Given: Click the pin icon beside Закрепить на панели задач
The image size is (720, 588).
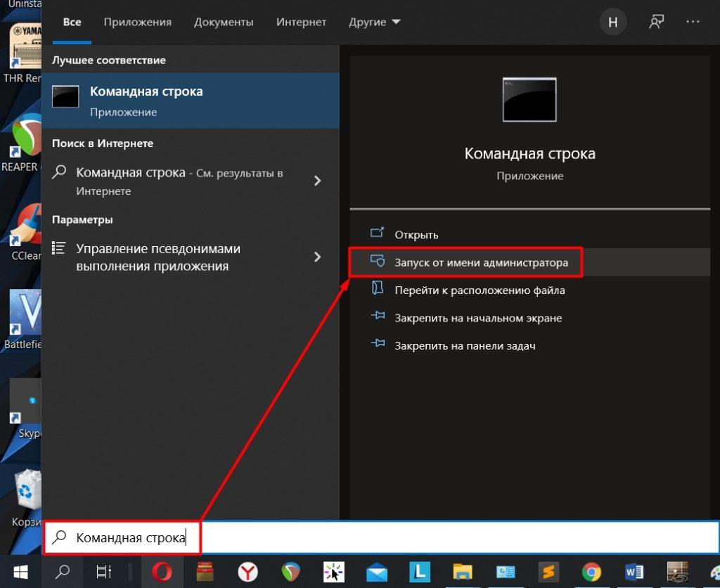Looking at the screenshot, I should (x=378, y=343).
